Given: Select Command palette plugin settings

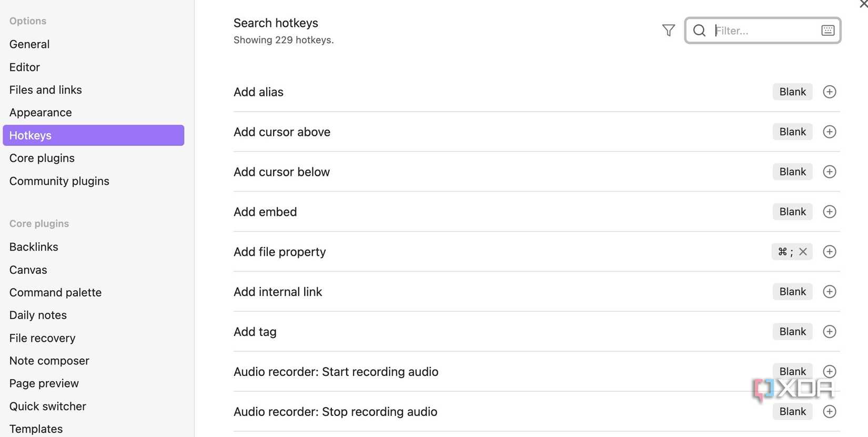Looking at the screenshot, I should coord(55,293).
